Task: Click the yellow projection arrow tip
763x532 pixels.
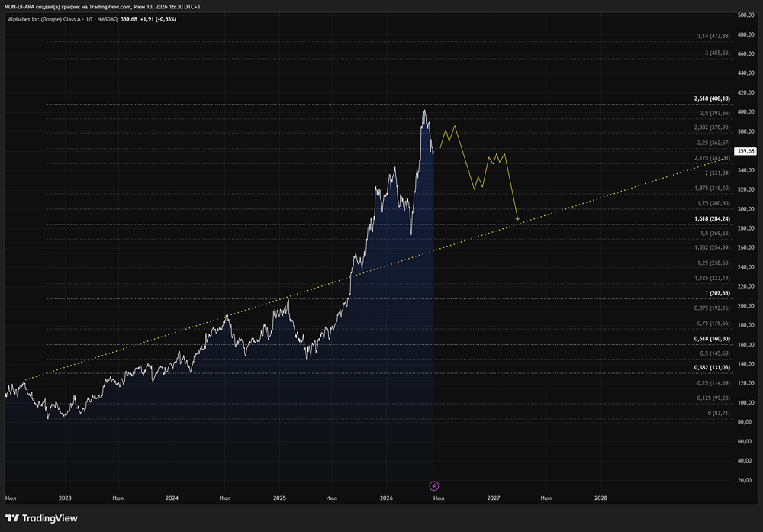Action: tap(518, 218)
